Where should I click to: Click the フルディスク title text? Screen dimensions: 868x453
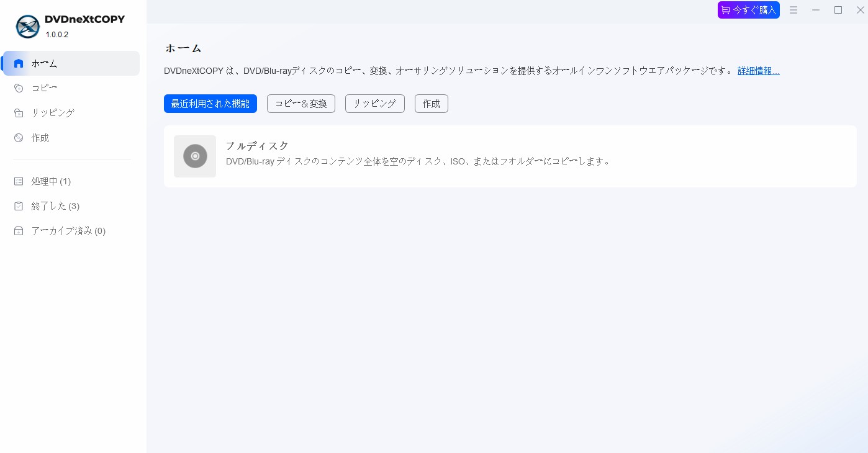(257, 146)
